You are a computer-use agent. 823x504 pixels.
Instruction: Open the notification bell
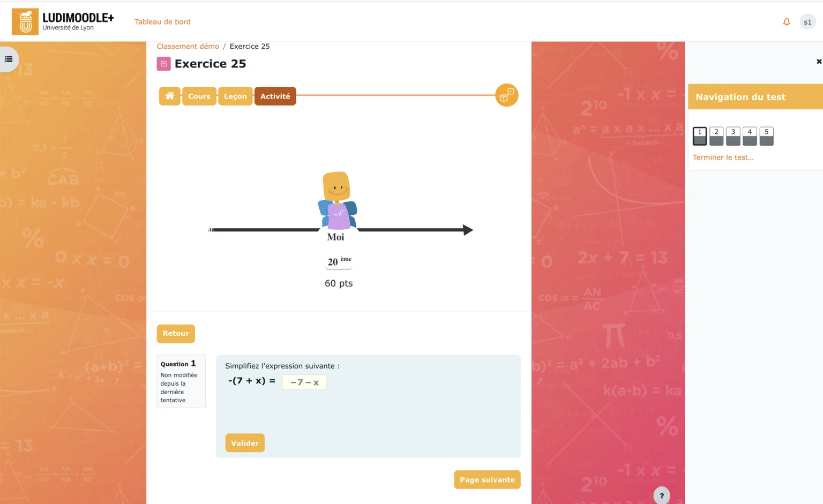786,21
